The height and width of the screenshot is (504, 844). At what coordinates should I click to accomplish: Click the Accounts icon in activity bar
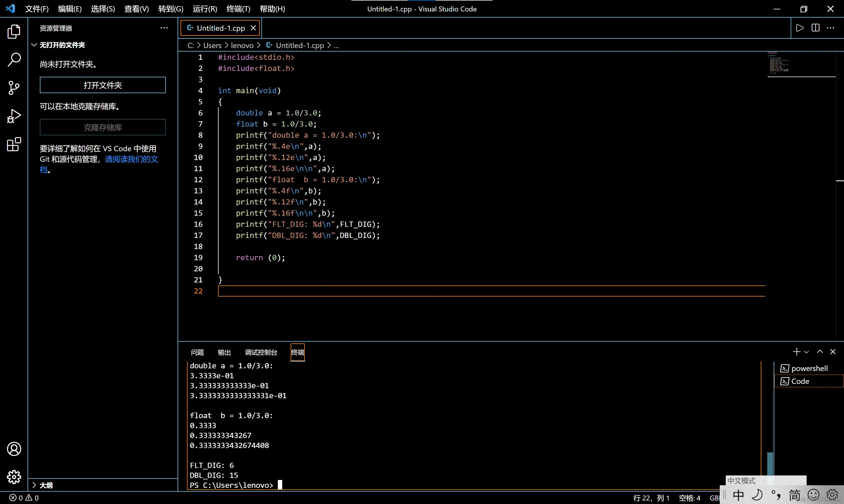point(14,449)
